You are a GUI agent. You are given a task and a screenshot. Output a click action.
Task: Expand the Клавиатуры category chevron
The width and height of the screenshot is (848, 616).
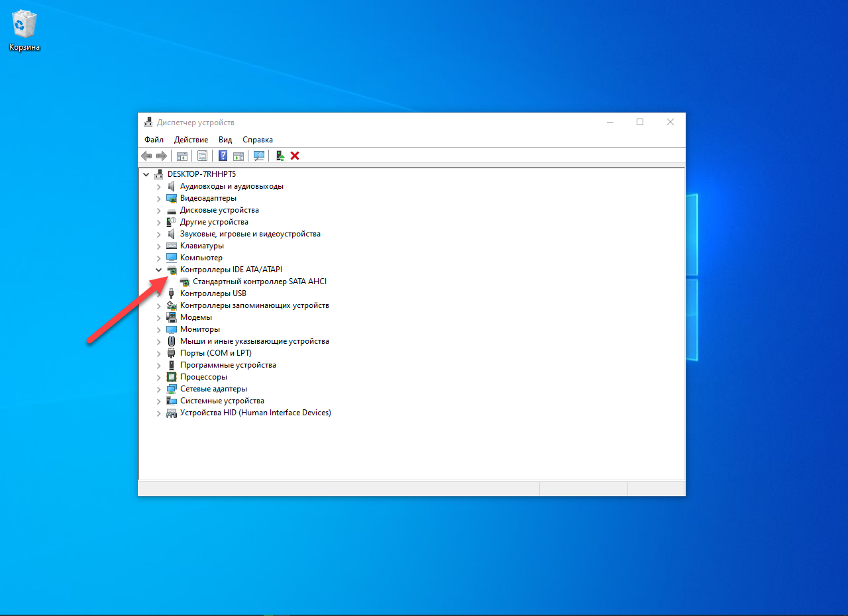[158, 246]
